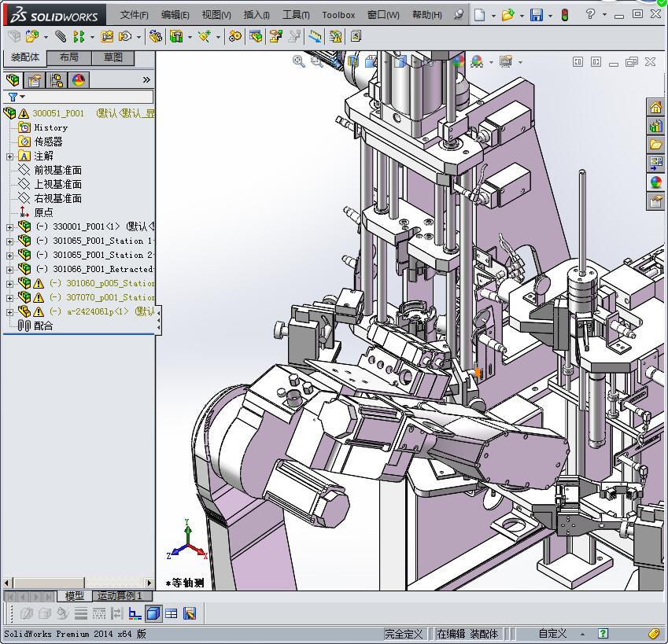Open the tree filter funnel dropdown
Viewport: 668px width, 644px height.
[15, 98]
